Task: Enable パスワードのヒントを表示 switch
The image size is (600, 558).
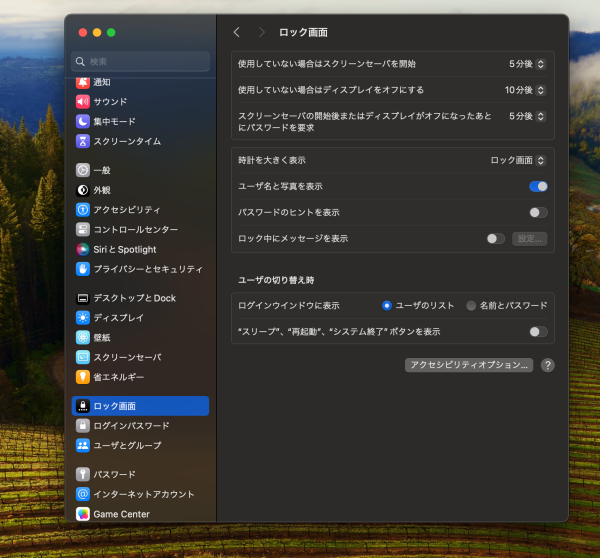Action: tap(538, 212)
